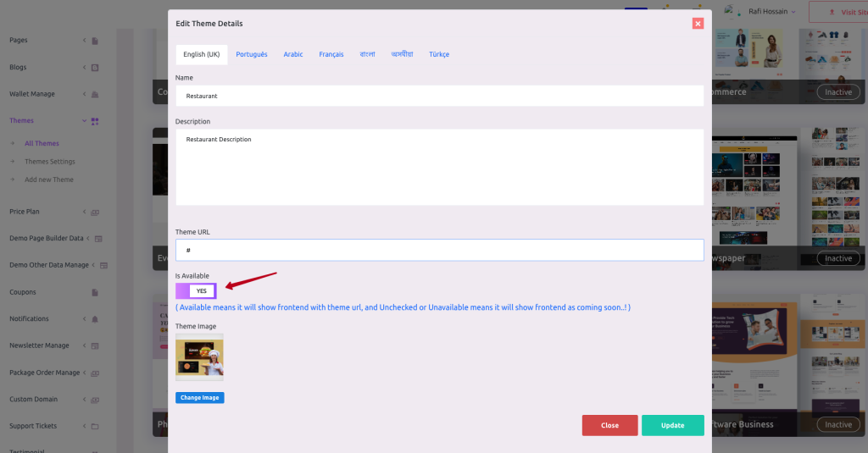Expand the Notifications chevron

(x=84, y=318)
